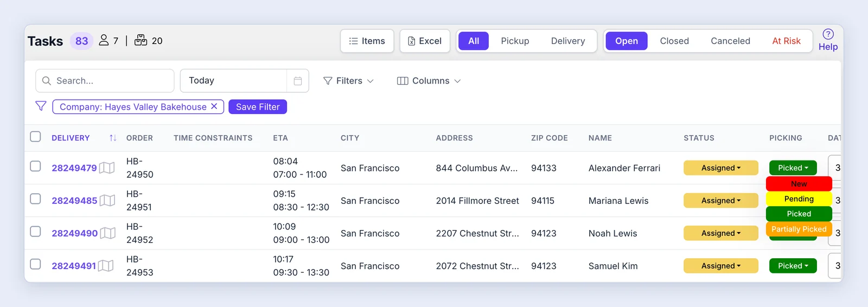Select the Closed status tab
The height and width of the screenshot is (307, 868).
[674, 41]
